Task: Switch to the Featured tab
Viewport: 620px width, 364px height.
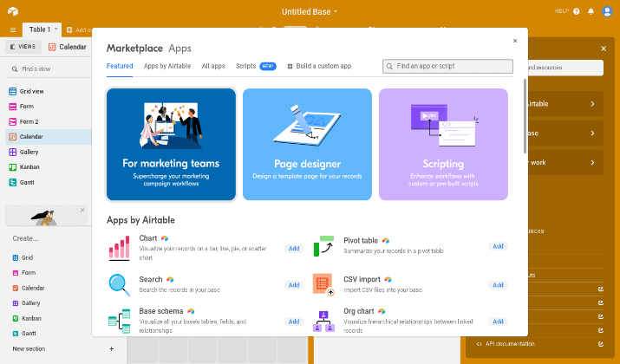Action: [120, 66]
